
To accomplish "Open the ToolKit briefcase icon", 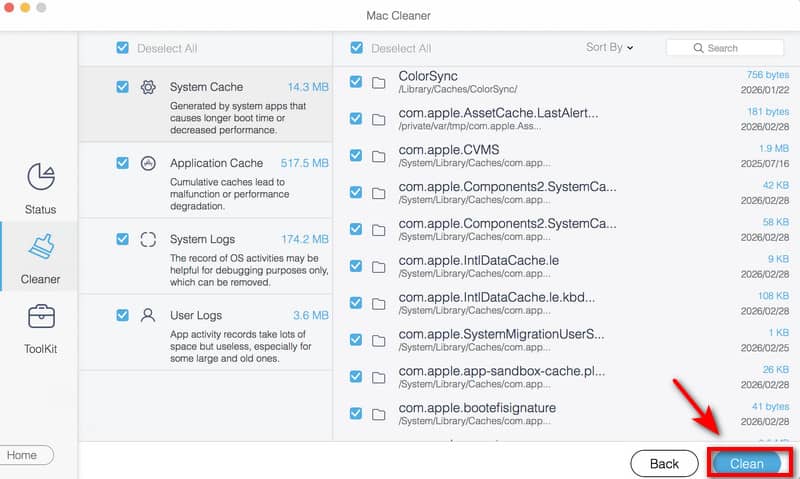I will [x=40, y=319].
